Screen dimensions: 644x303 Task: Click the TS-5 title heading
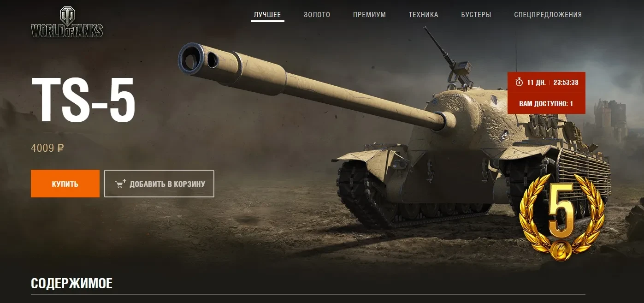(x=83, y=100)
